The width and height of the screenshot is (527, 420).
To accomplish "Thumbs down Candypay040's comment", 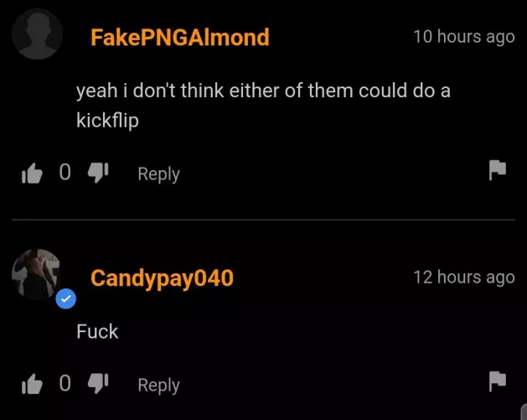I will 98,383.
